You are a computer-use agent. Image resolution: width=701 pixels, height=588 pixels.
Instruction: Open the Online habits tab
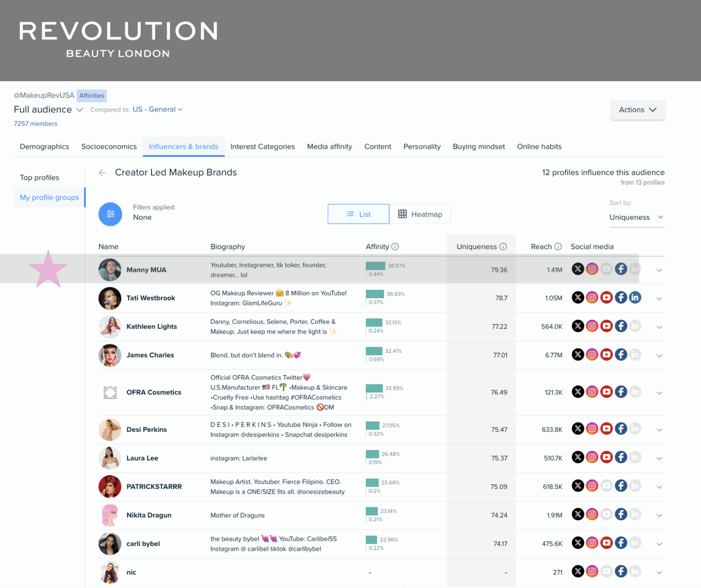(x=539, y=147)
